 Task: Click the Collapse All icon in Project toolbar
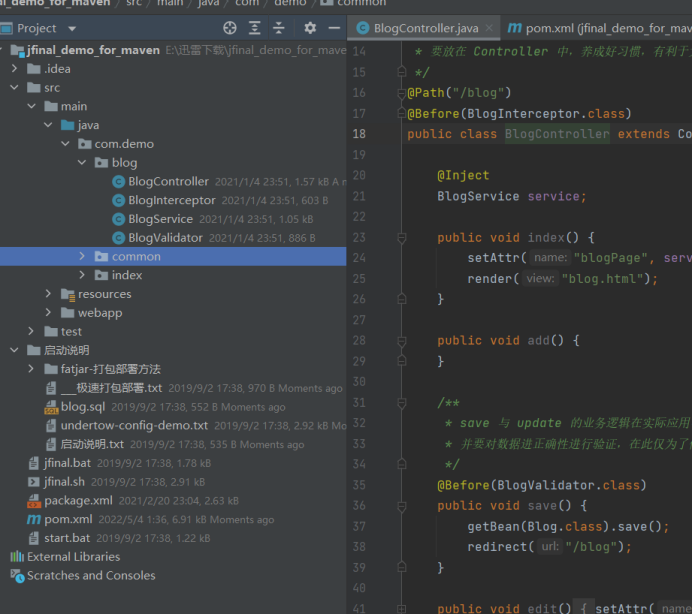pos(278,28)
